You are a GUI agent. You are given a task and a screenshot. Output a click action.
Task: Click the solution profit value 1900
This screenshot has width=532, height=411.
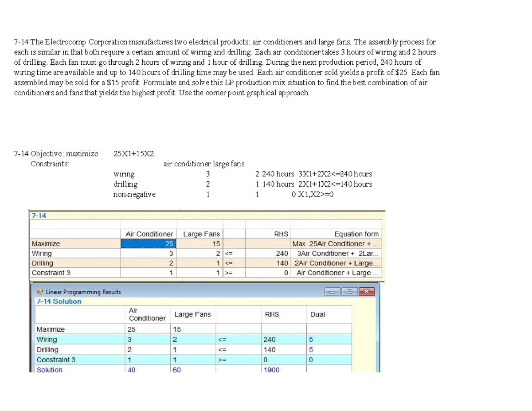[x=272, y=370]
